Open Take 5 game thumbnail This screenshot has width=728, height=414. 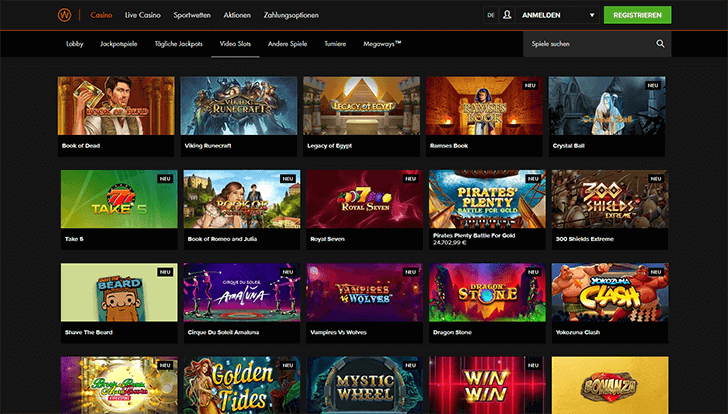(119, 199)
